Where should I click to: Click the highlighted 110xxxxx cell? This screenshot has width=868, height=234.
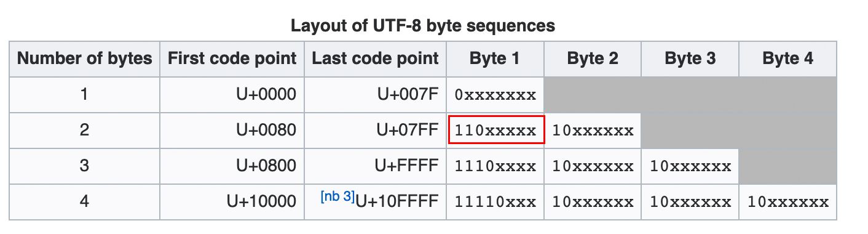click(x=496, y=130)
